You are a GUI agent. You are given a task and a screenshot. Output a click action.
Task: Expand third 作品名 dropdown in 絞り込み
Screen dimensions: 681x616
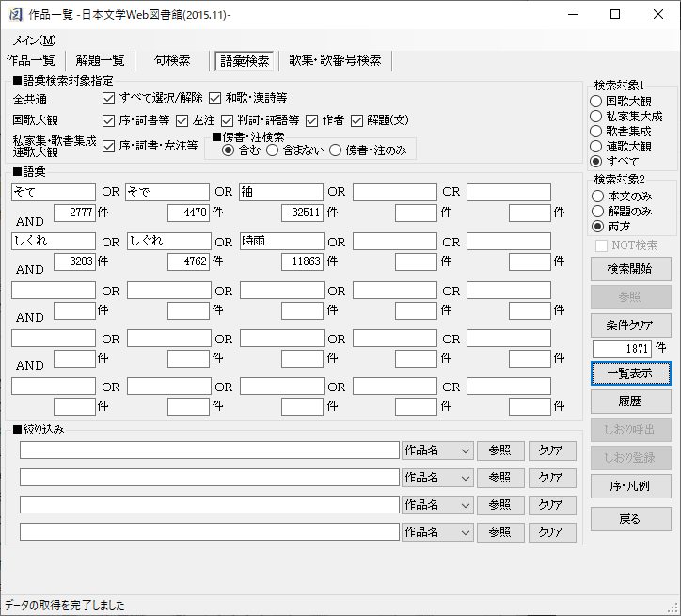pyautogui.click(x=437, y=505)
